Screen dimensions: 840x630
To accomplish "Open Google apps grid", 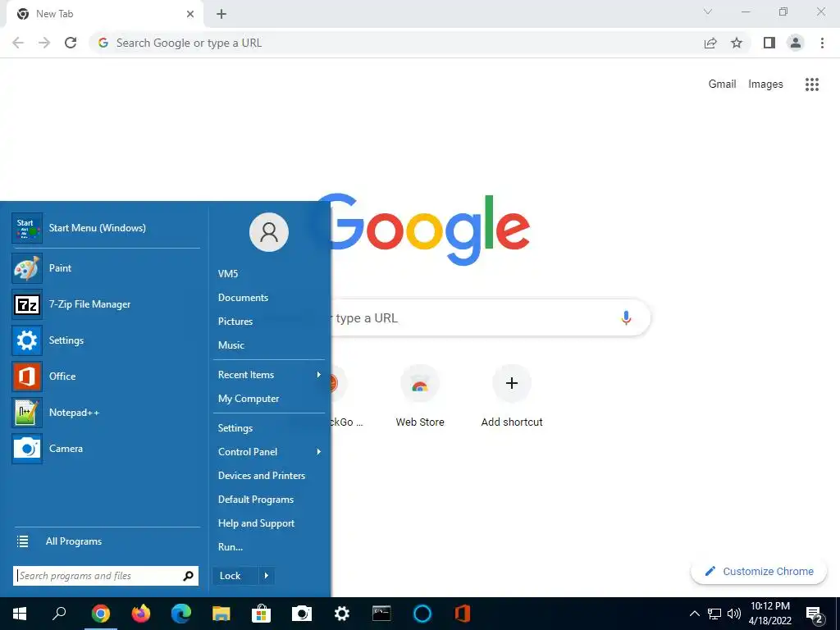I will pos(812,84).
